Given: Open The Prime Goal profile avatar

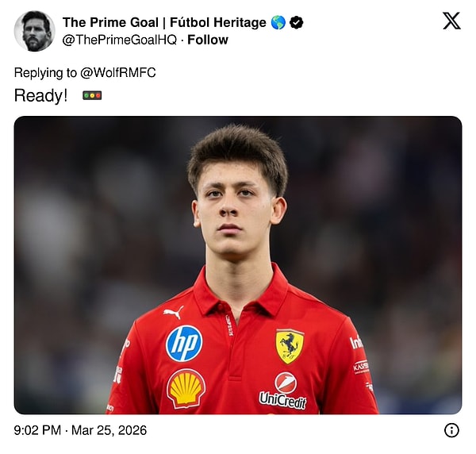Looking at the screenshot, I should coord(34,31).
